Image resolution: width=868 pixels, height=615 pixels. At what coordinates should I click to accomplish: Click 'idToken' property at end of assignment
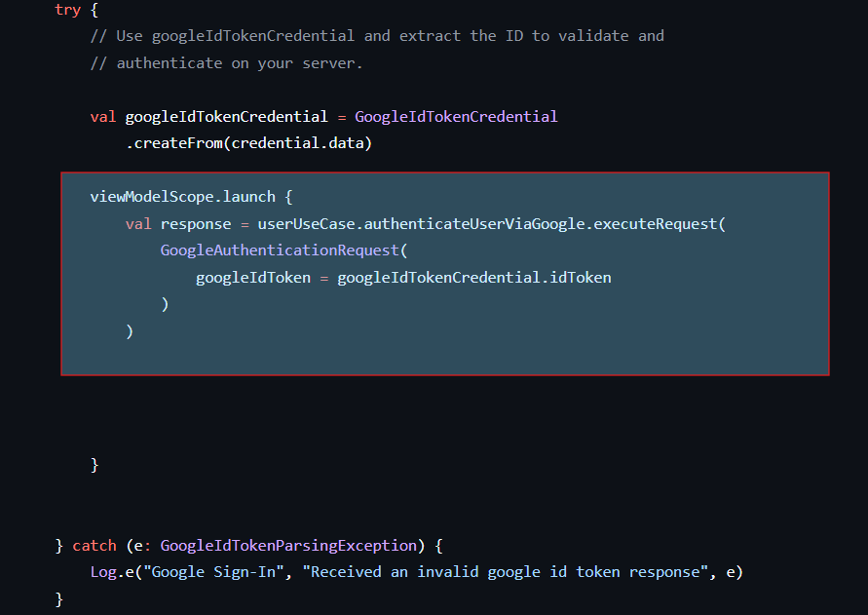coord(581,278)
